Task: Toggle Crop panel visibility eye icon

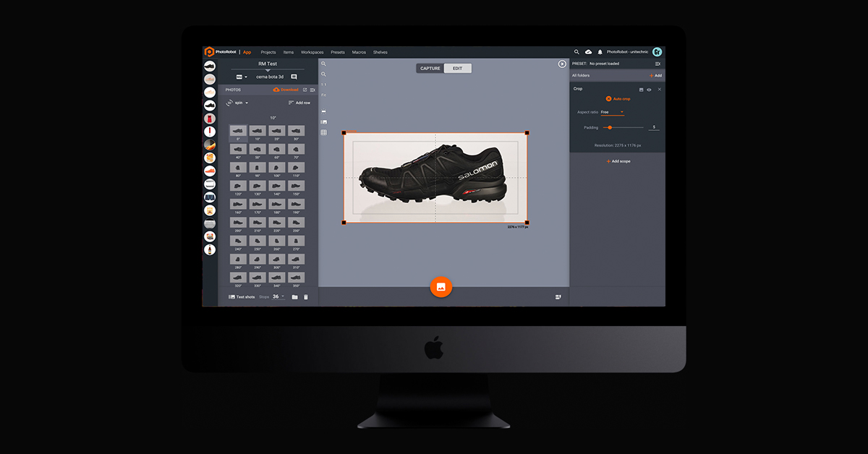Action: pos(649,90)
